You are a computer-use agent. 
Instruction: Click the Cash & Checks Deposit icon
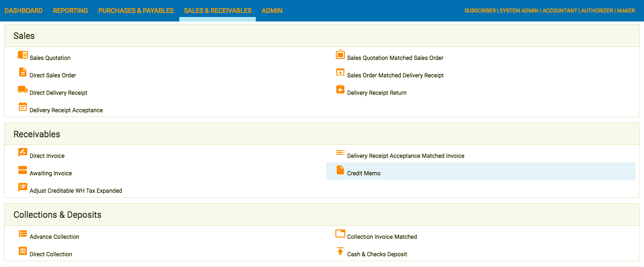(340, 251)
